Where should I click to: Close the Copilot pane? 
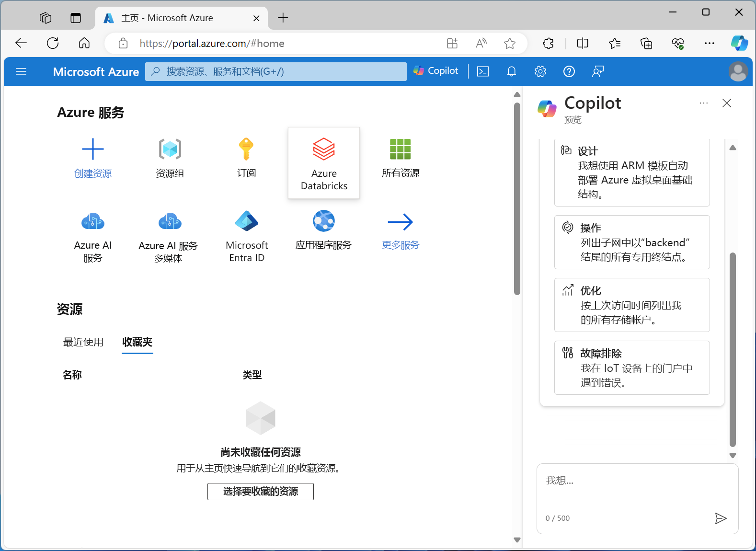[727, 103]
